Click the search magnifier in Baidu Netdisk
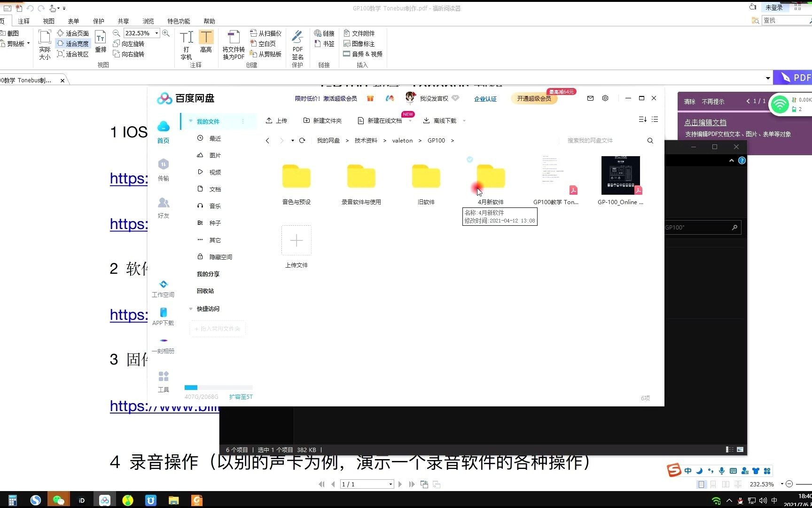 (650, 141)
